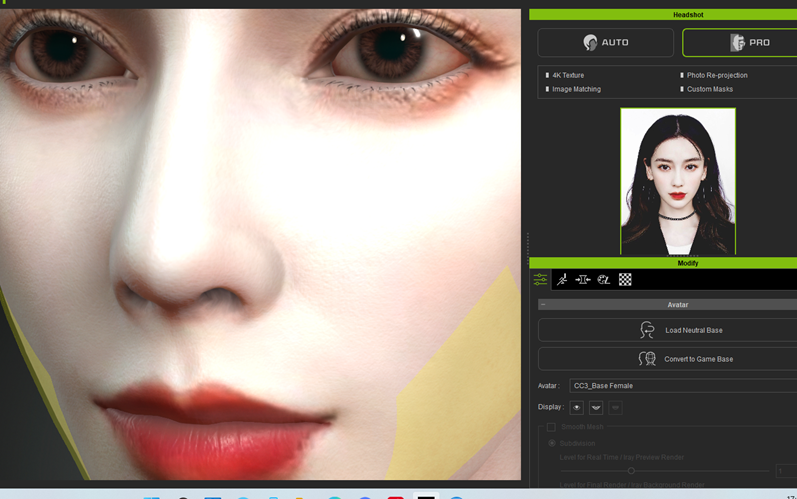Click the disabled tongue display icon
Image resolution: width=797 pixels, height=499 pixels.
[615, 408]
